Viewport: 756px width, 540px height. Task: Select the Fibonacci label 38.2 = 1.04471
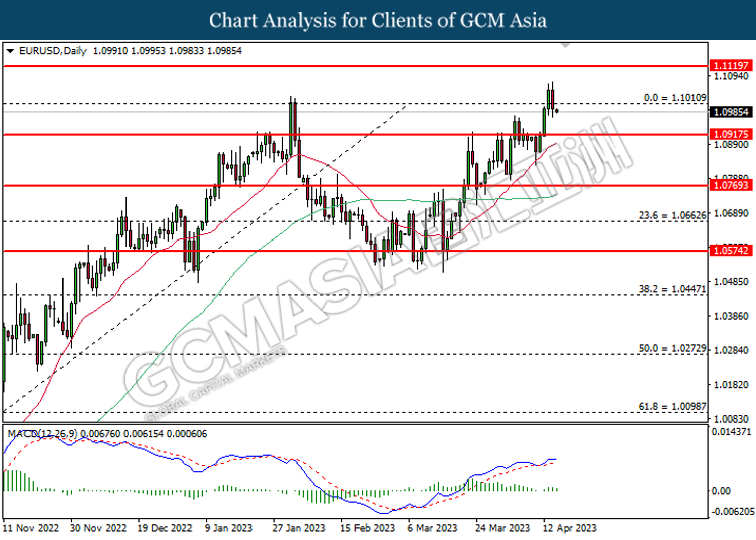(x=672, y=289)
